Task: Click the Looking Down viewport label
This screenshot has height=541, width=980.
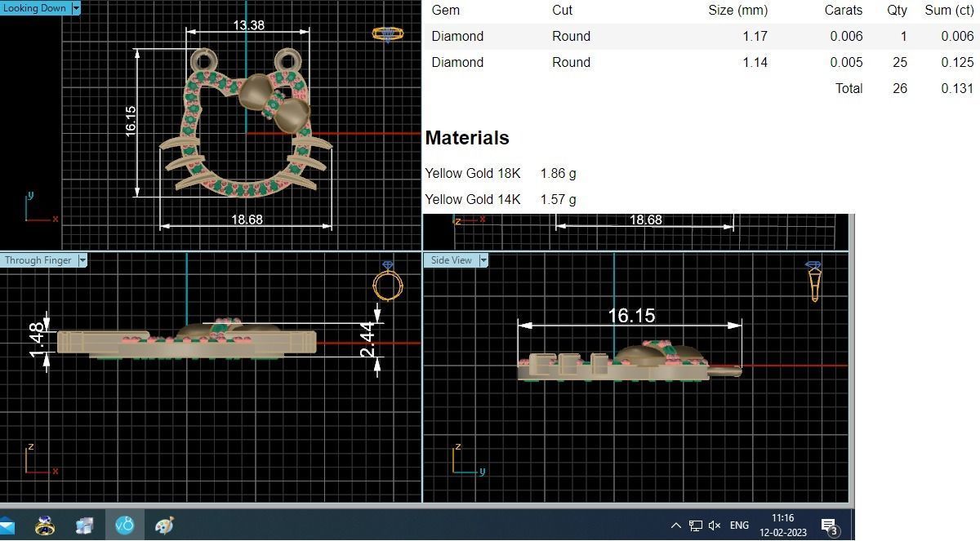Action: (35, 8)
